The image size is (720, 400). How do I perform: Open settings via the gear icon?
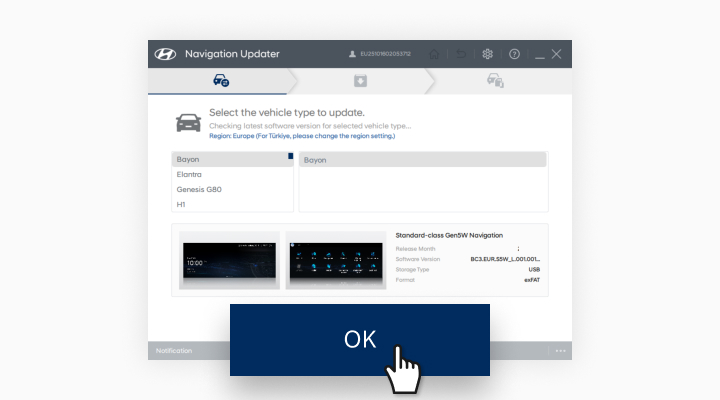point(488,54)
